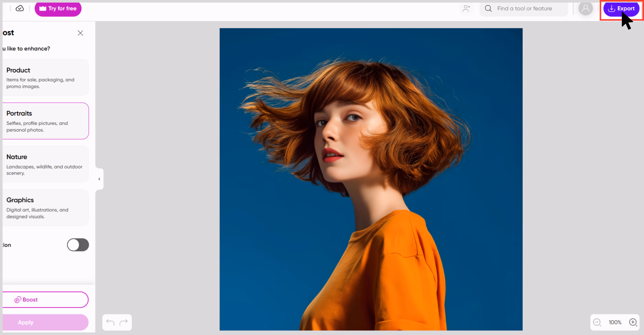Close the boost panel
The width and height of the screenshot is (644, 335).
coord(80,33)
